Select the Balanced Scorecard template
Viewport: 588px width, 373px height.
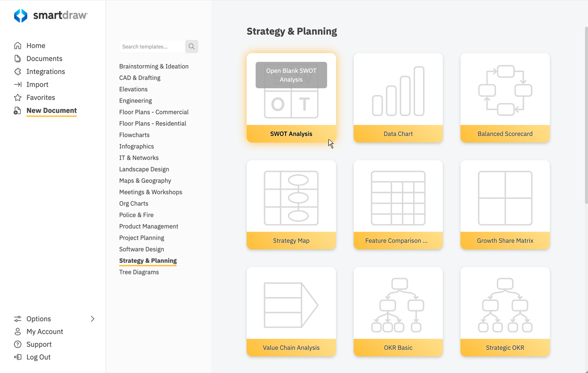point(505,91)
